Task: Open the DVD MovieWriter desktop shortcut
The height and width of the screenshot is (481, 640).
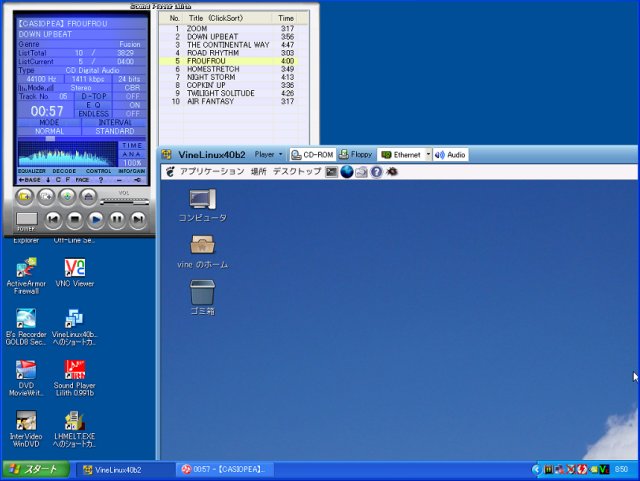Action: [x=26, y=370]
